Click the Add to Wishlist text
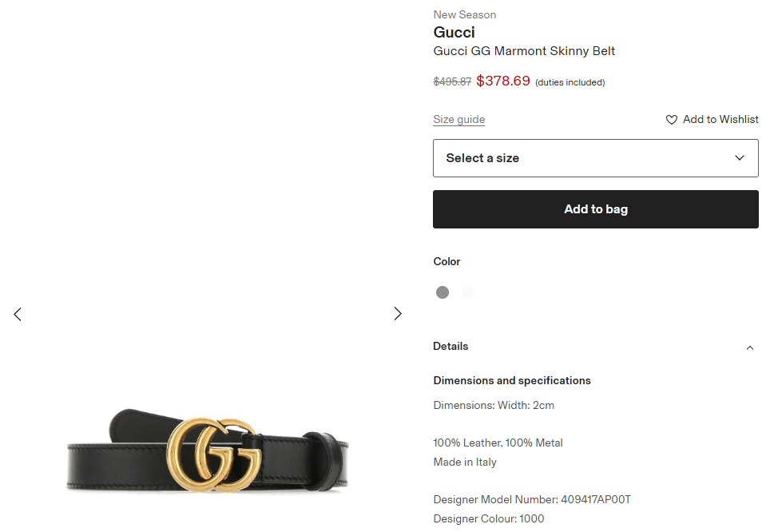Image resolution: width=770 pixels, height=532 pixels. (x=720, y=120)
